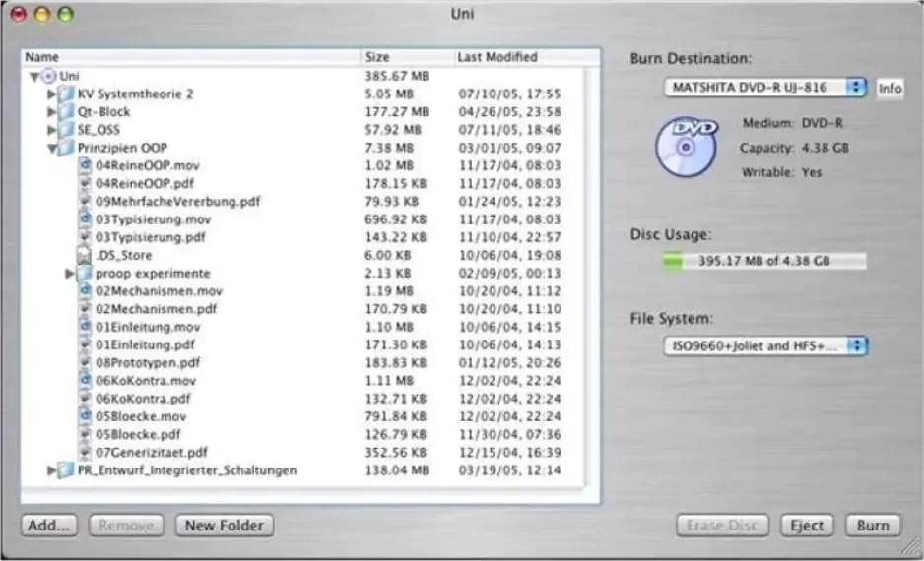Click the large DVD disc image
This screenshot has width=924, height=561.
coord(686,148)
